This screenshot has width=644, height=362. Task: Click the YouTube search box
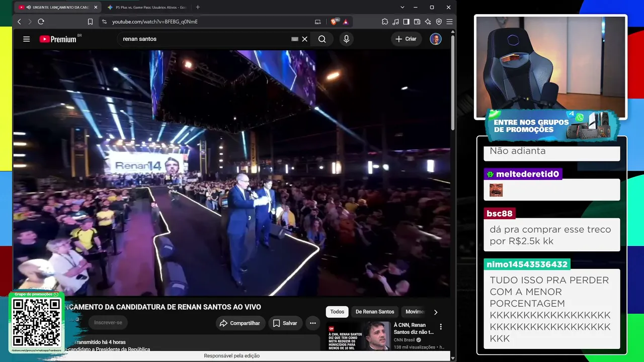coord(206,39)
